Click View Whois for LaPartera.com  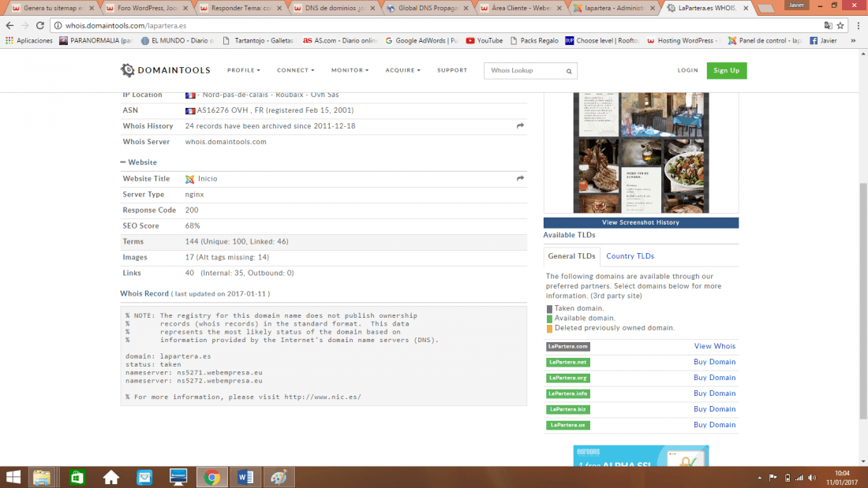(715, 346)
